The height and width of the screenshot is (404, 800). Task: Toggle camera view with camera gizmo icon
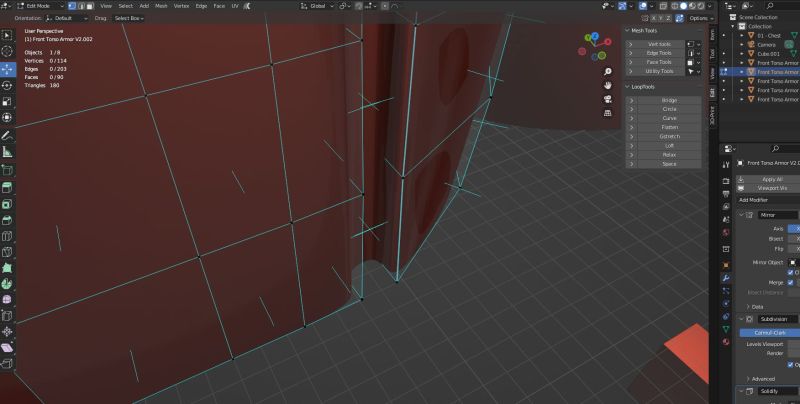click(608, 99)
